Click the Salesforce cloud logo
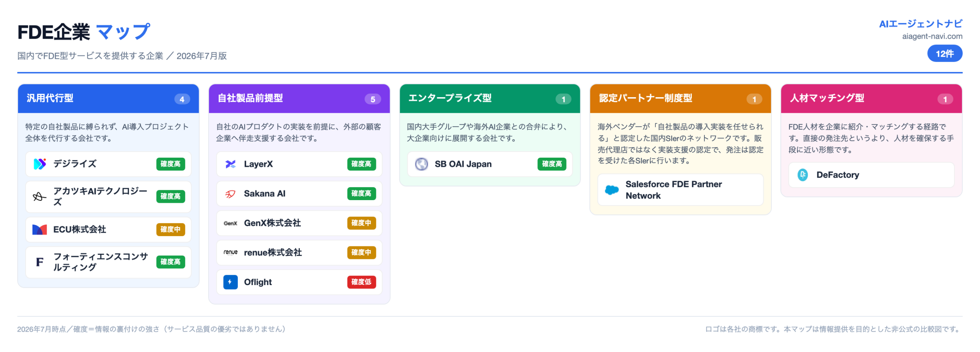The image size is (980, 352). pos(611,190)
